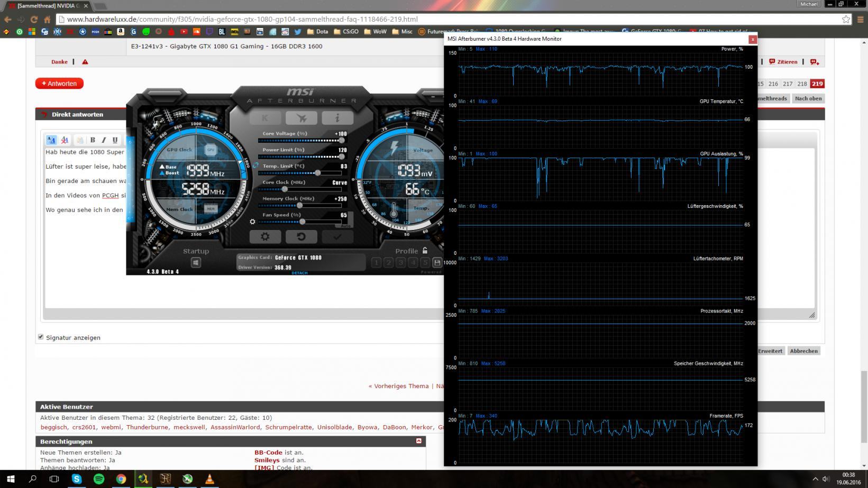Report the post with the warning triangle icon
Viewport: 868px width, 488px height.
point(85,62)
